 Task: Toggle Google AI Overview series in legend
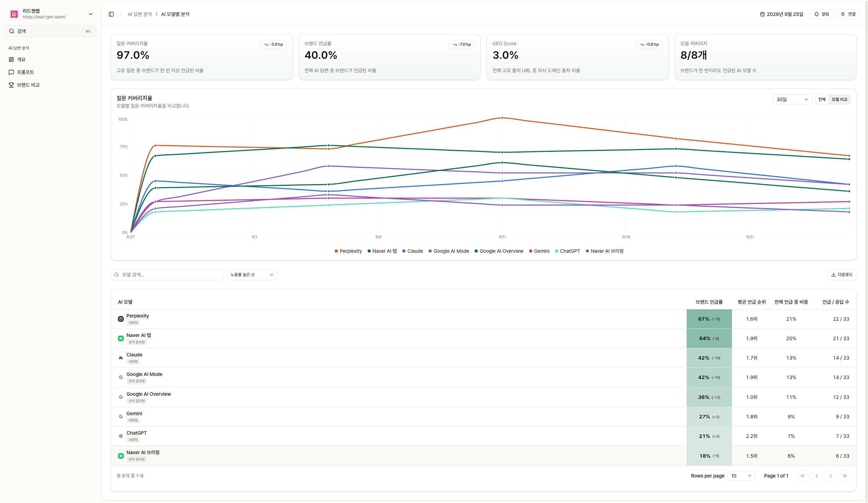click(x=499, y=251)
